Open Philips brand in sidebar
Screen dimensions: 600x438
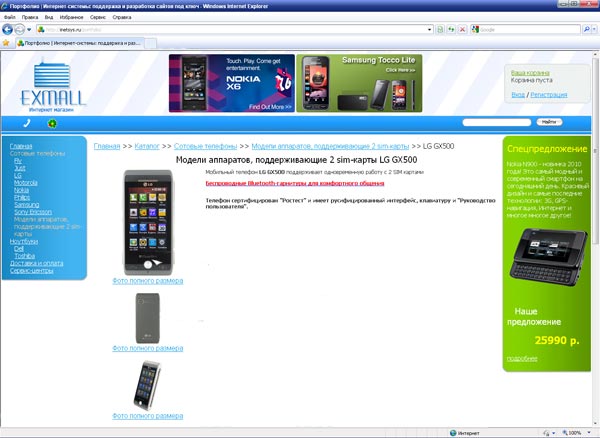point(22,197)
